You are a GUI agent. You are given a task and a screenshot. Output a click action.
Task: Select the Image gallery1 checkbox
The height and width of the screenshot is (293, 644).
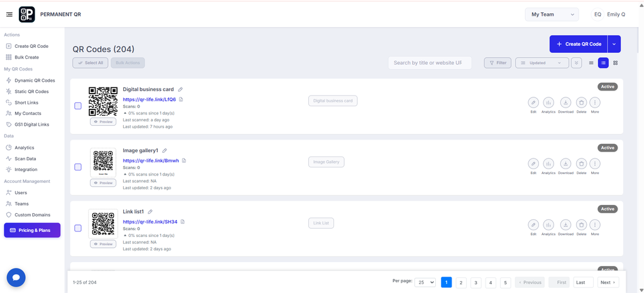pos(78,167)
